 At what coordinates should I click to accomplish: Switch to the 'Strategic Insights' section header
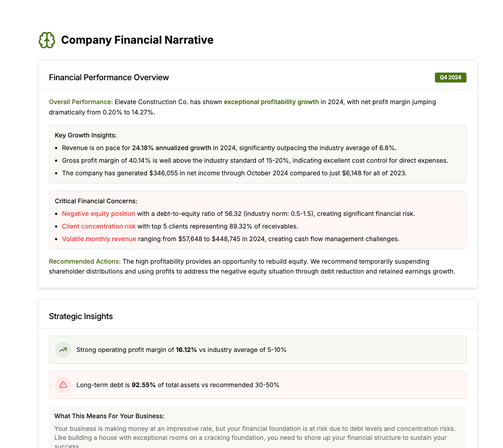click(x=81, y=316)
